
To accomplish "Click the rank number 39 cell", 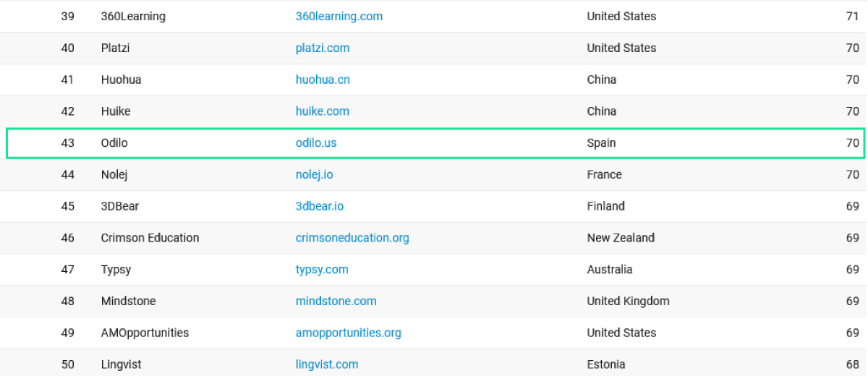I will point(67,16).
